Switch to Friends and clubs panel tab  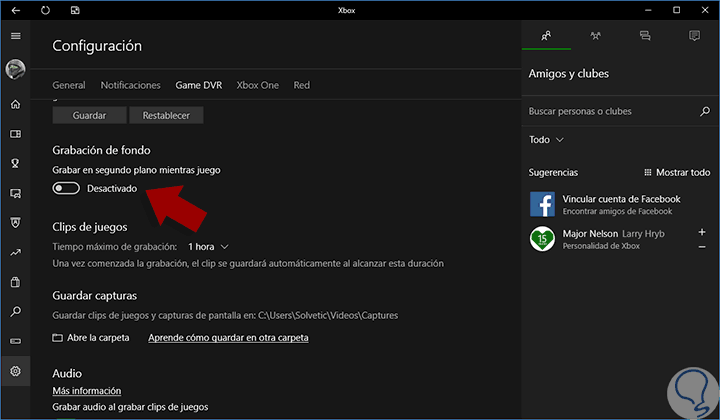(x=546, y=36)
